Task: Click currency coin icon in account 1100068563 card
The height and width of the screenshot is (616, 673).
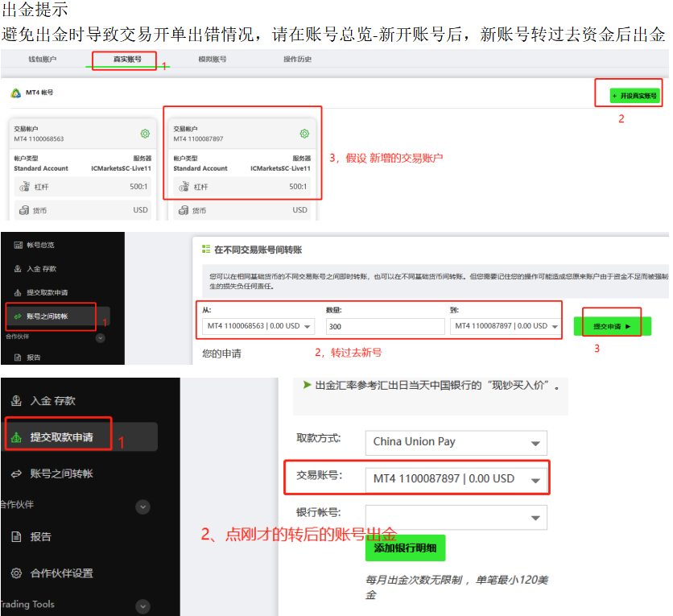Action: pyautogui.click(x=24, y=210)
